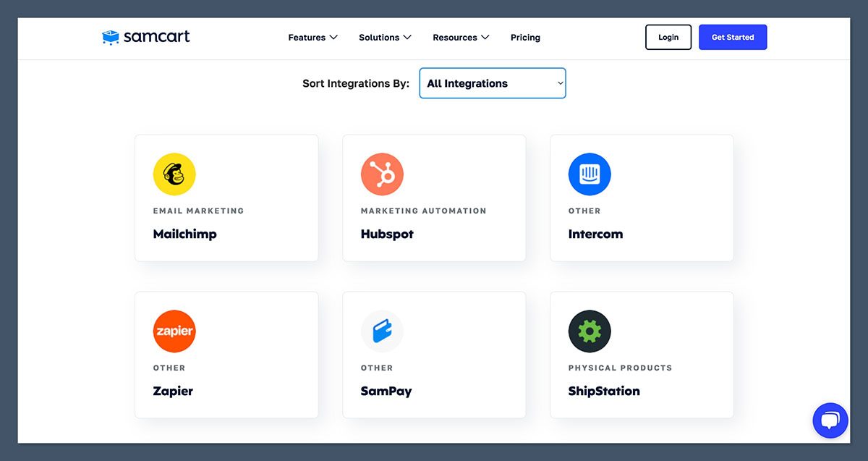Select the ShipStation gear icon
Screen dimensions: 868x461
pos(590,331)
